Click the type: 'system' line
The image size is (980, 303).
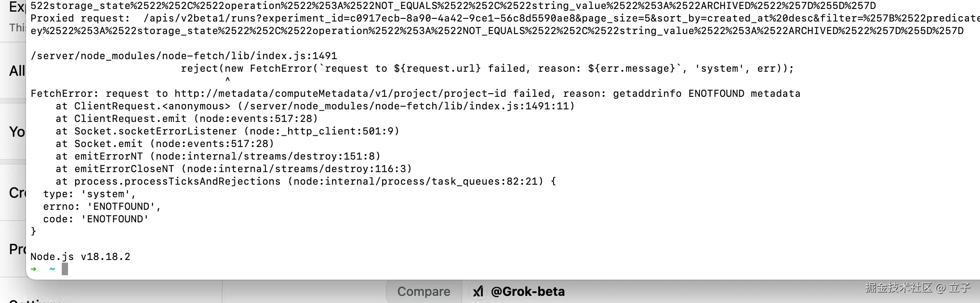click(89, 194)
